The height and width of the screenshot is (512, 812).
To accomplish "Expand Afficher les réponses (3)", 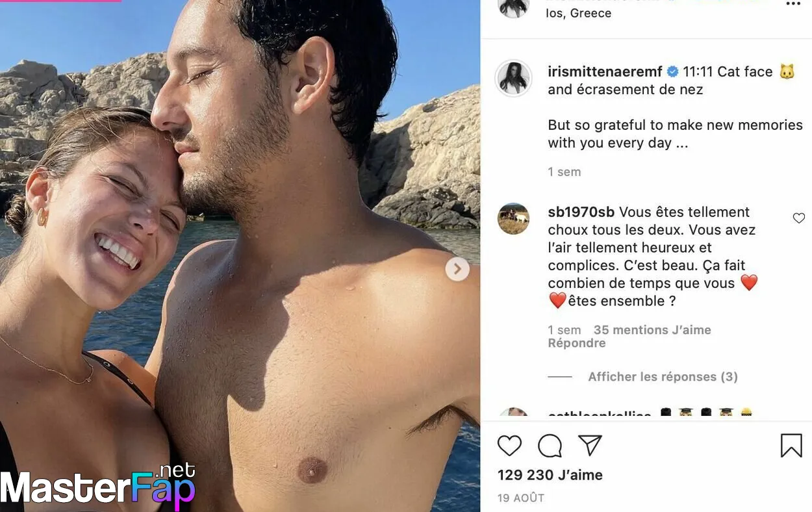I will pos(663,377).
